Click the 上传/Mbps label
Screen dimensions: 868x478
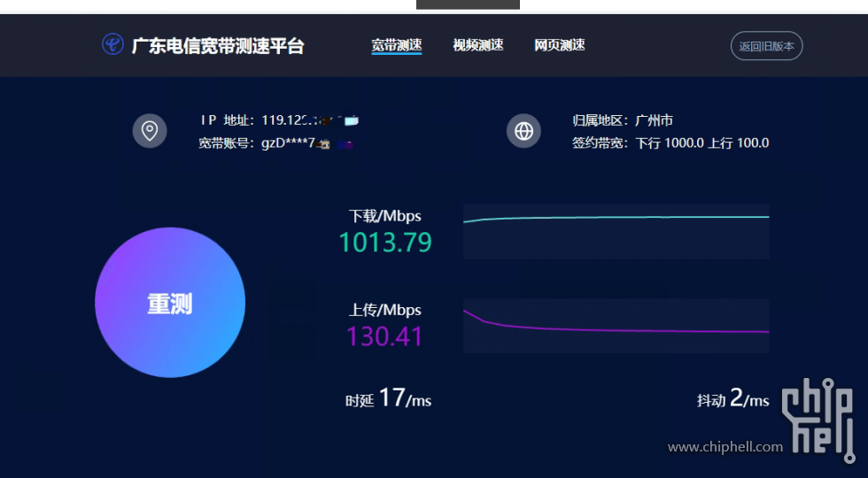coord(385,310)
